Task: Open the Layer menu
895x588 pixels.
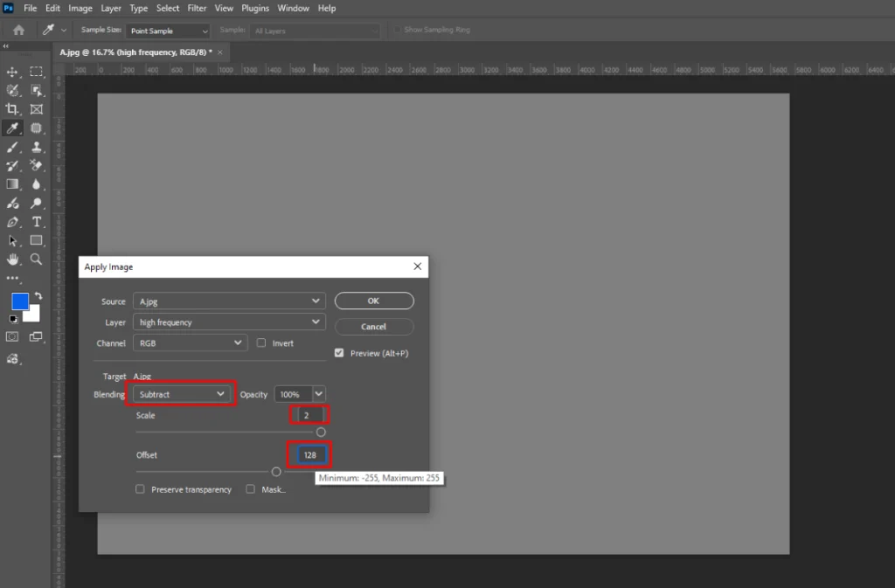Action: 111,8
